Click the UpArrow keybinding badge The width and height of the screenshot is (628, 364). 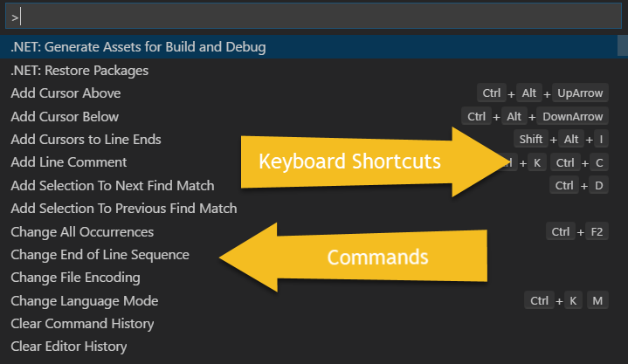click(x=580, y=93)
